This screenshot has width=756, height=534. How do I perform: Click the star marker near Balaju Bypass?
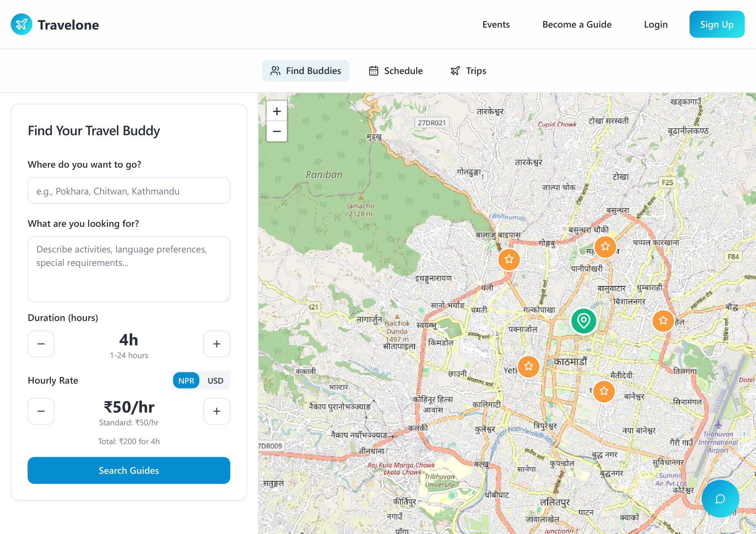tap(509, 259)
